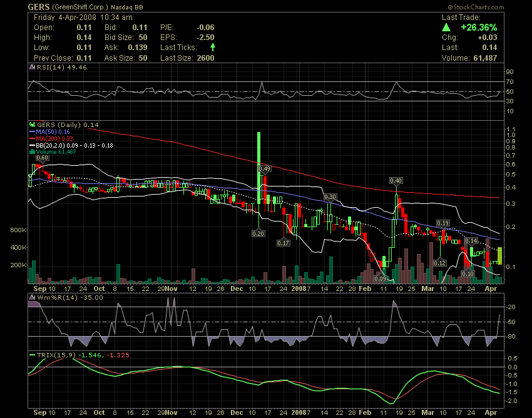Click the Wm%R(14) indicator icon
The height and width of the screenshot is (418, 532).
pos(32,298)
